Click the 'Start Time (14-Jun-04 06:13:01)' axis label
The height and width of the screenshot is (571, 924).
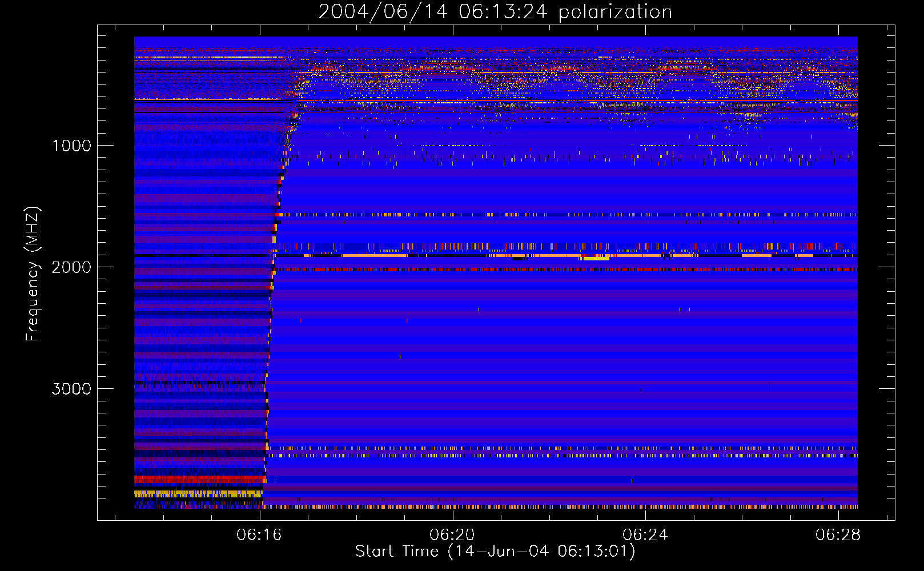click(x=495, y=552)
